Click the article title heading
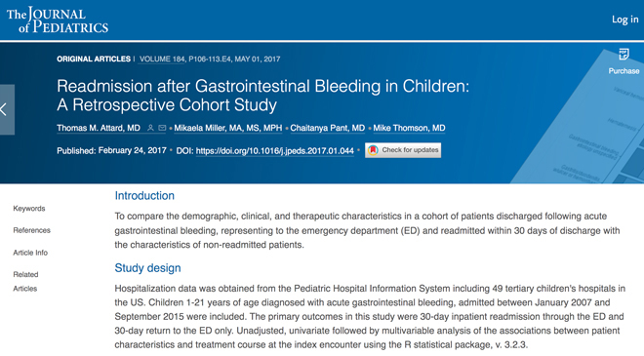Viewport: 644px width, 356px height. [262, 96]
